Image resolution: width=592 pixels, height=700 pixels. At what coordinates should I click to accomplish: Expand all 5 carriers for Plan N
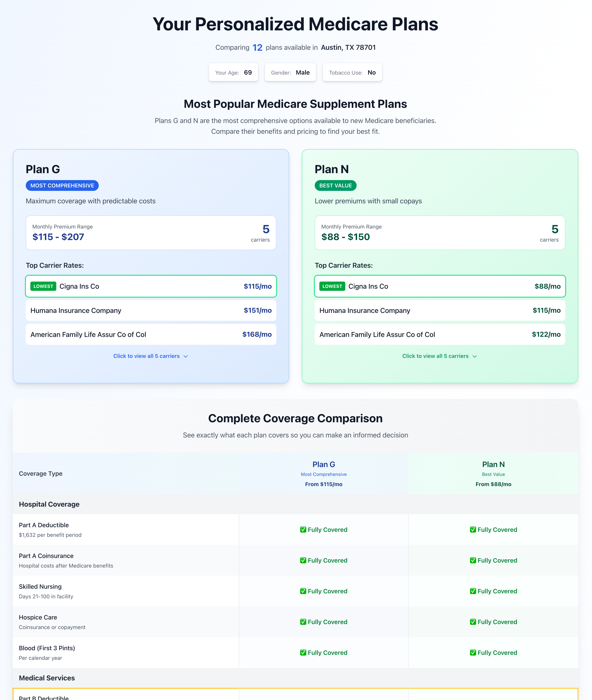[x=440, y=356]
